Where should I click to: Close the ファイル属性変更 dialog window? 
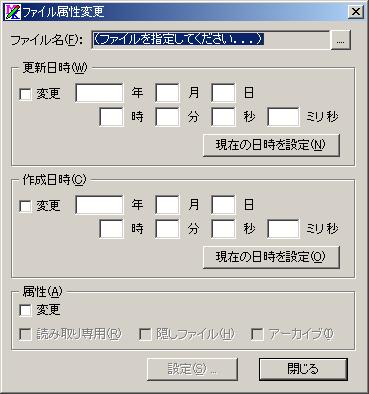coord(356,12)
